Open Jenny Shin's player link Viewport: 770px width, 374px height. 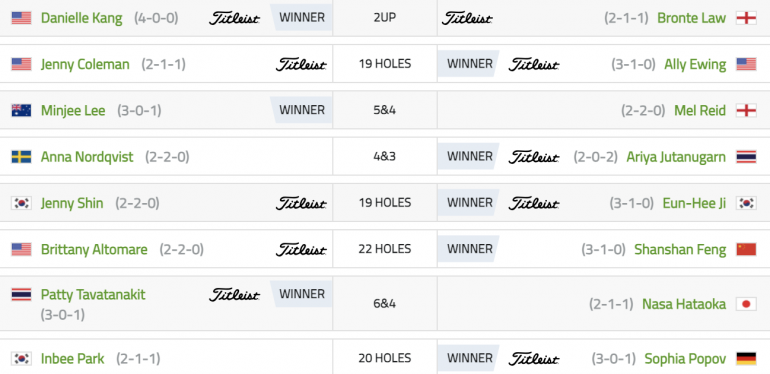(x=72, y=203)
